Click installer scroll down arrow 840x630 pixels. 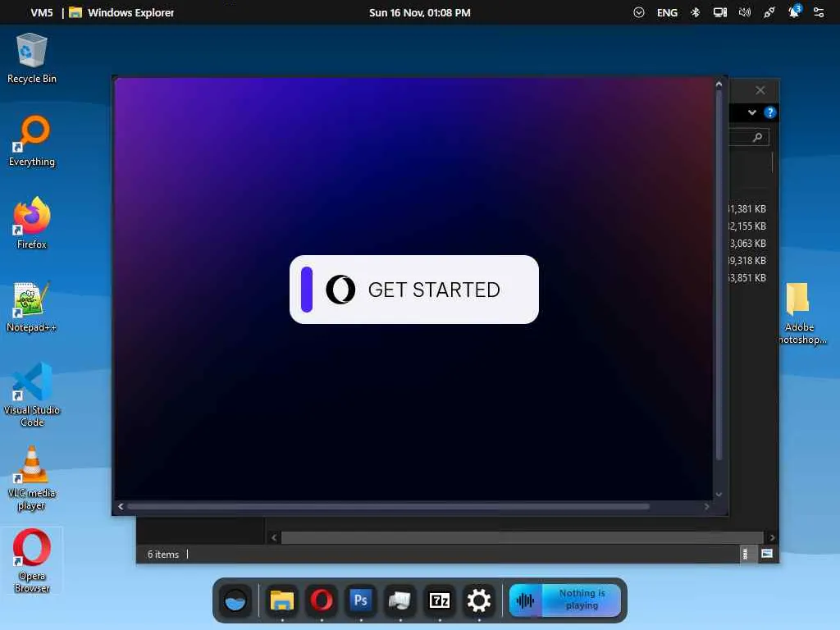[x=719, y=495]
